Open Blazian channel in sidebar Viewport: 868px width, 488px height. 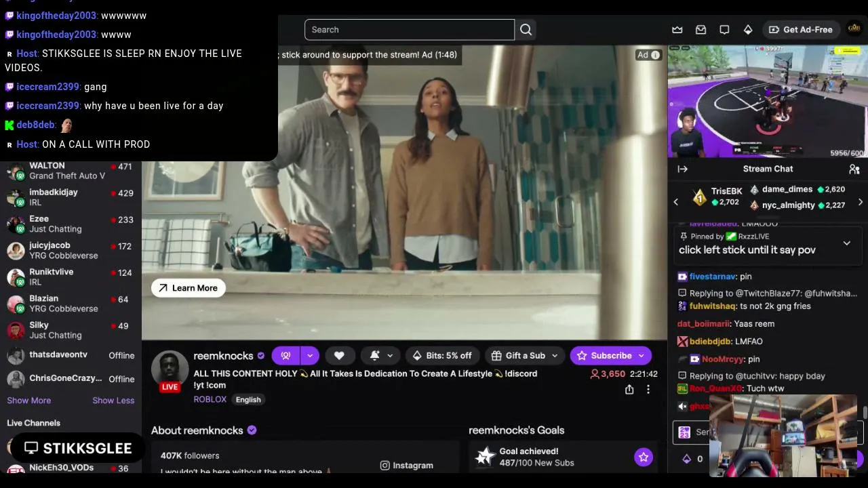(71, 304)
